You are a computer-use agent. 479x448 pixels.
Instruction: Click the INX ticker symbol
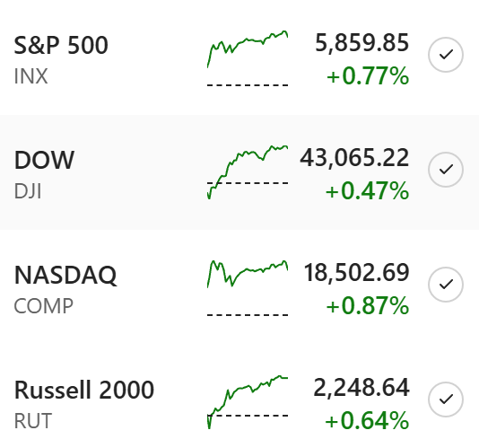pyautogui.click(x=30, y=76)
